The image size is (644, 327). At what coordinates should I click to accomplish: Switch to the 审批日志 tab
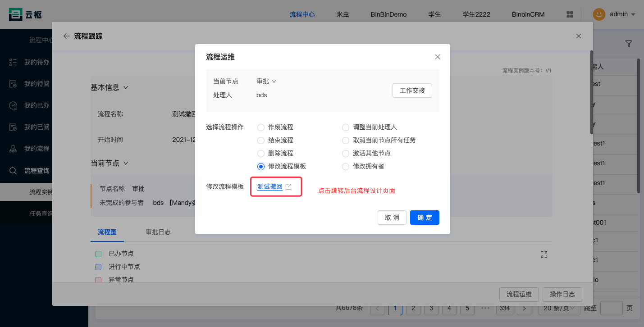click(x=158, y=232)
